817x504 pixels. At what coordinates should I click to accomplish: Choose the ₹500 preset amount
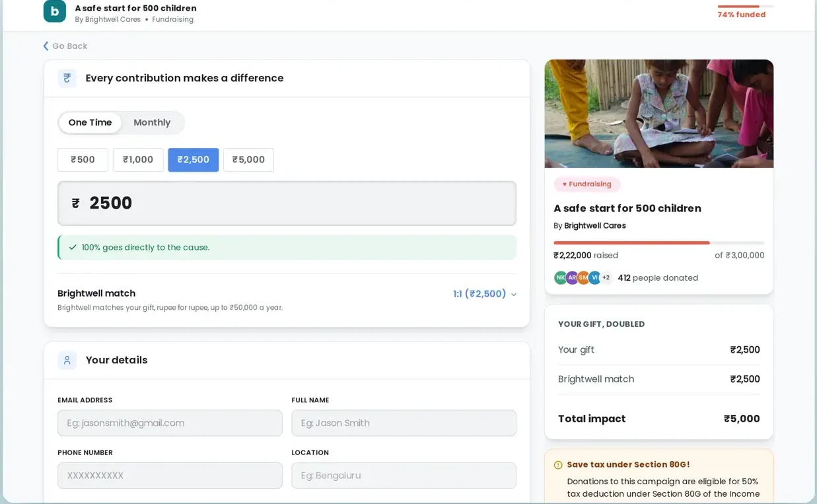point(83,160)
